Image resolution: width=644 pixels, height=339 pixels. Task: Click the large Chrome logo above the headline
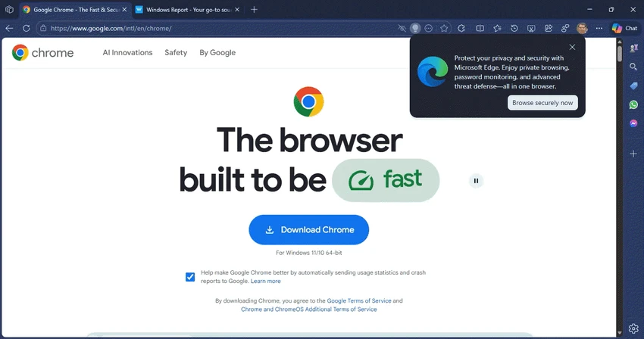[x=309, y=102]
